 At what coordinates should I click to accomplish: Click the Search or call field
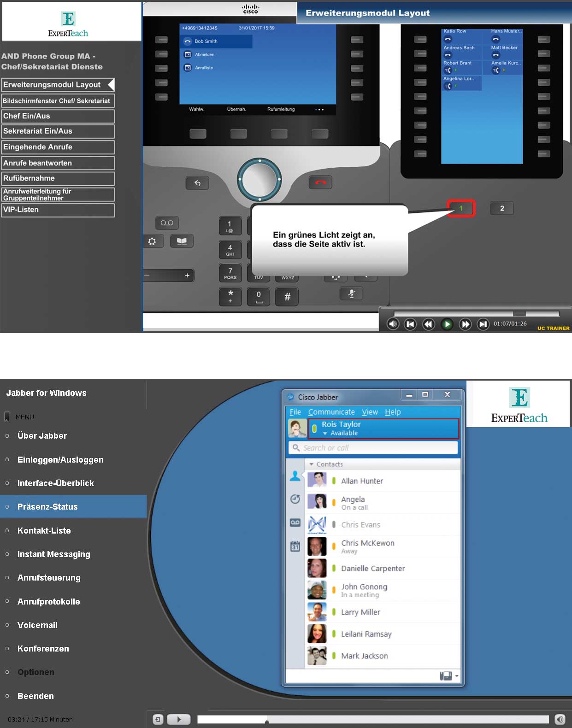(x=373, y=448)
